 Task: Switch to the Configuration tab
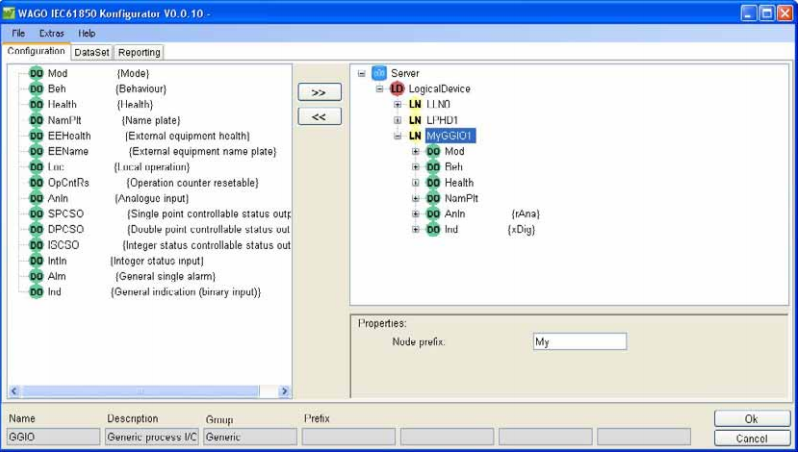pyautogui.click(x=36, y=51)
